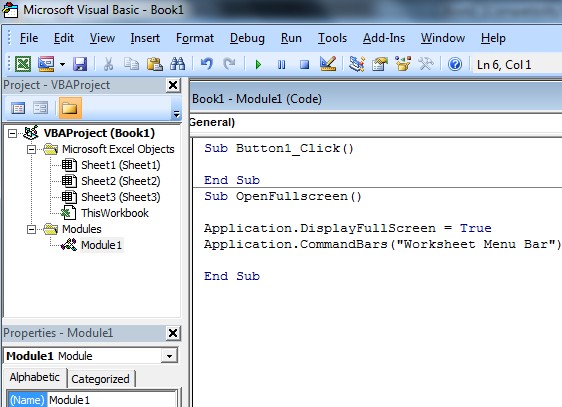Select the Modules folder label
Screen dimensions: 562x407
[82, 229]
